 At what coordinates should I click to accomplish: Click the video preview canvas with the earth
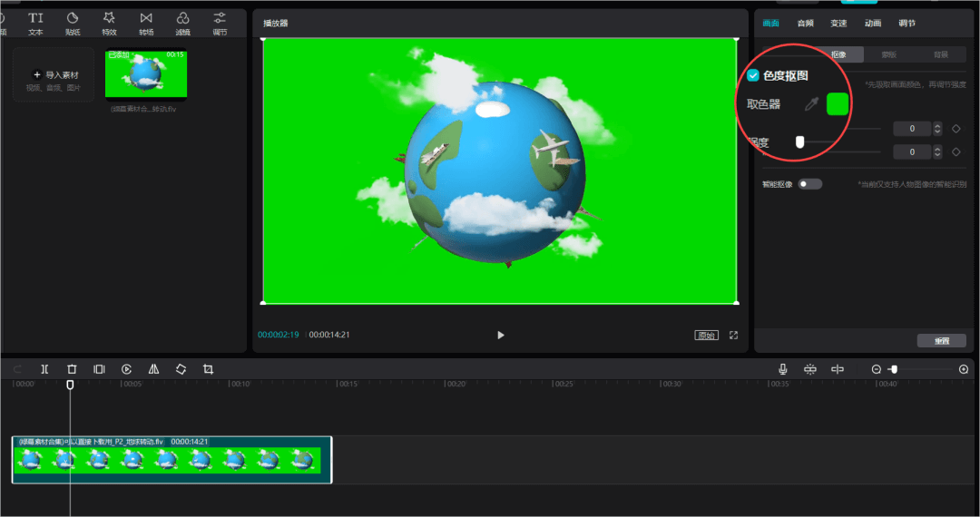(x=500, y=171)
